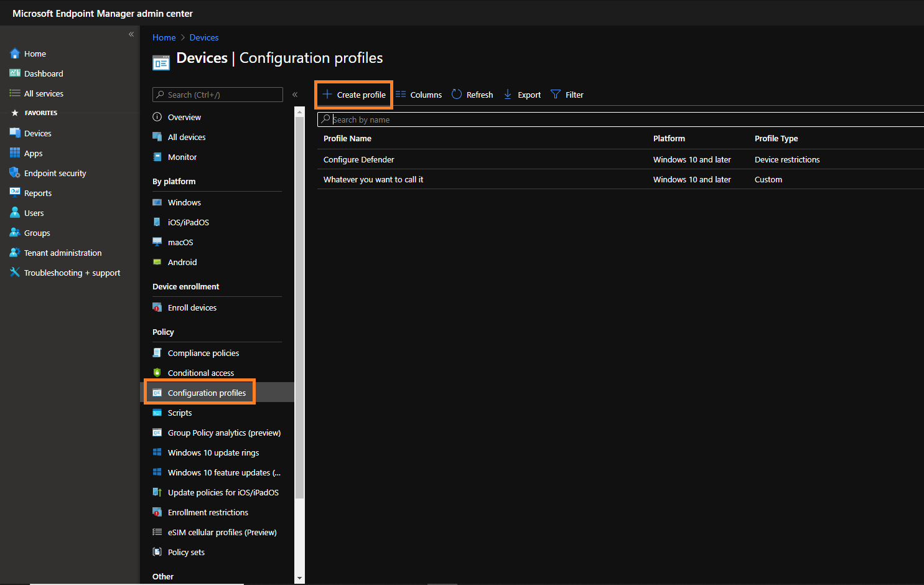Collapse the Devices blade menu chevron
The width and height of the screenshot is (924, 585).
(x=295, y=95)
